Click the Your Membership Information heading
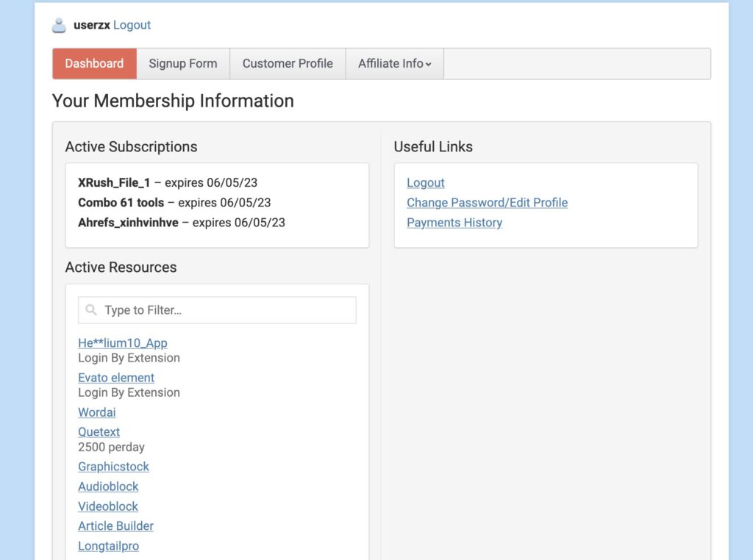The image size is (753, 560). (173, 101)
